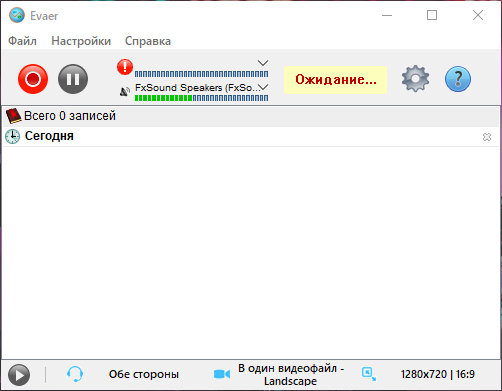Click the Evaer app logo in title bar
This screenshot has width=502, height=391.
[17, 15]
